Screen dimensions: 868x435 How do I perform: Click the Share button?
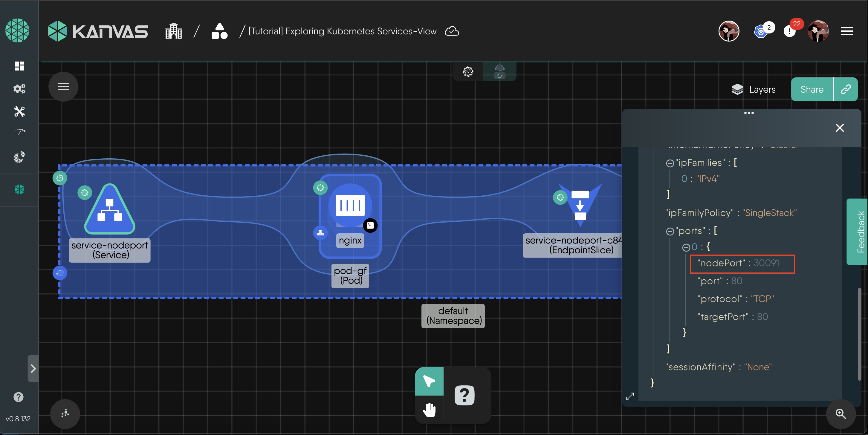click(x=812, y=90)
